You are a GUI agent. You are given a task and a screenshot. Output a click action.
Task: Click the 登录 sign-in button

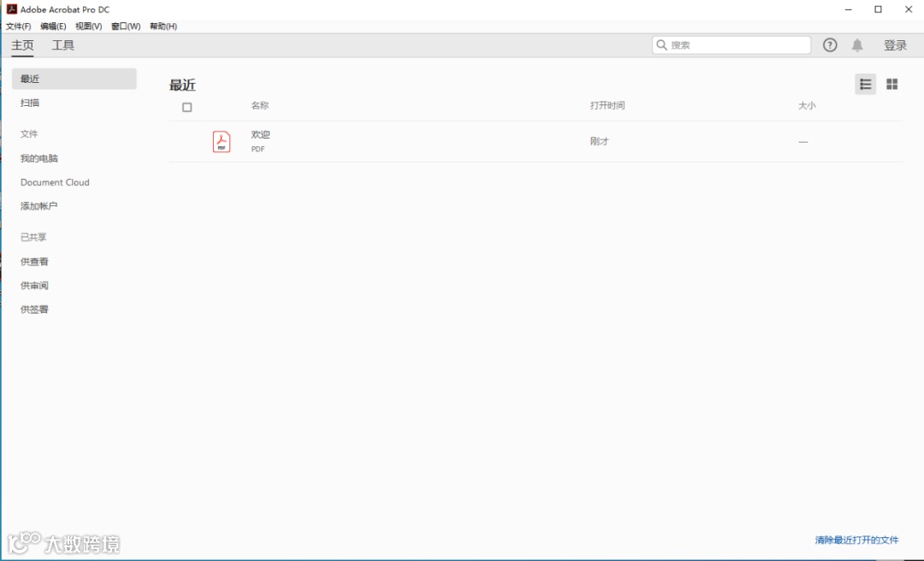(x=895, y=45)
